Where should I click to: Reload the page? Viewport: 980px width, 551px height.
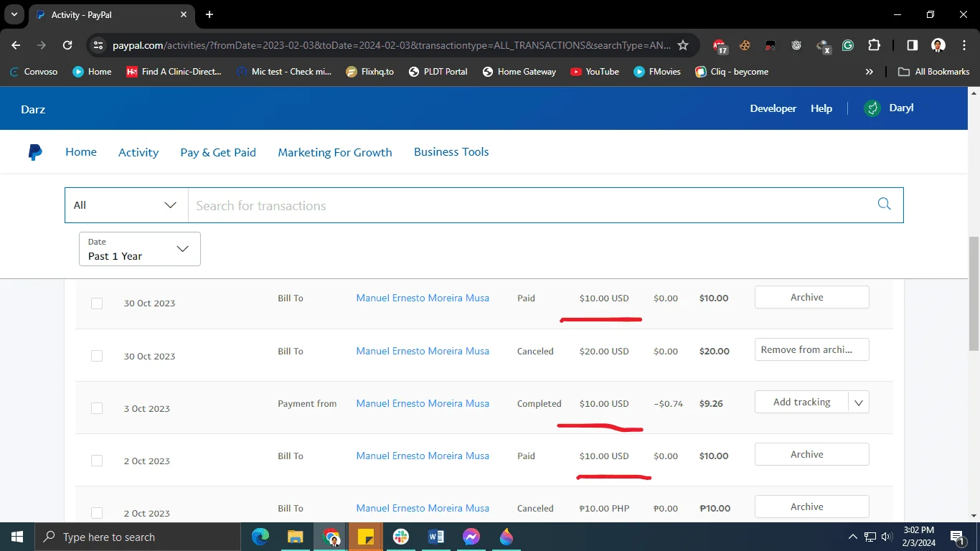tap(67, 45)
